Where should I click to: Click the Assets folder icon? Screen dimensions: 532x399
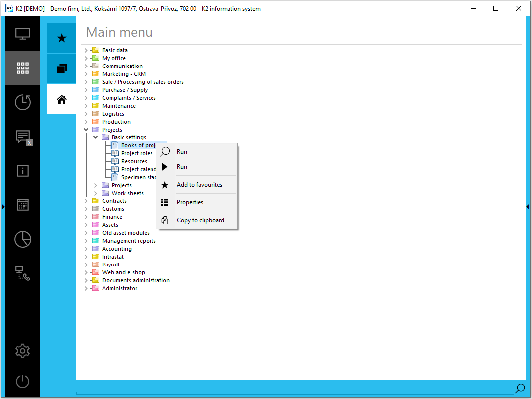point(96,225)
